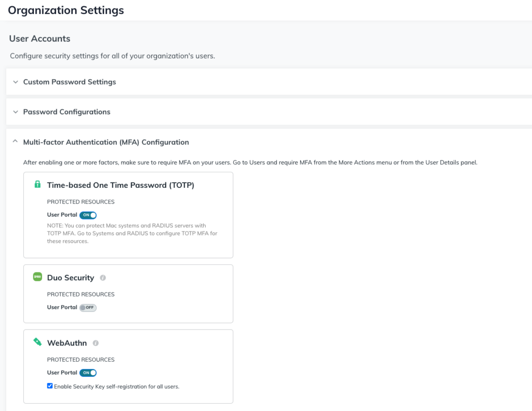Collapse the Multi-factor Authentication Configuration section
Image resolution: width=532 pixels, height=411 pixels.
coord(16,142)
